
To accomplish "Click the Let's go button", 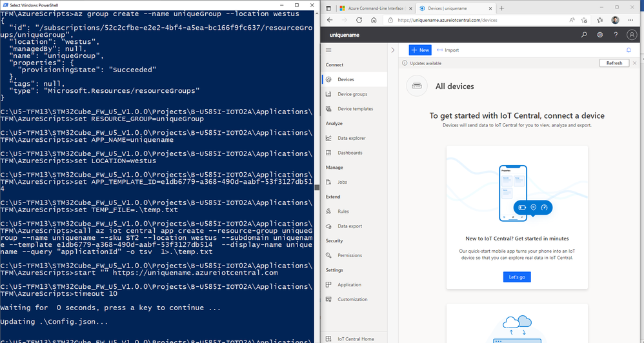I will point(517,277).
